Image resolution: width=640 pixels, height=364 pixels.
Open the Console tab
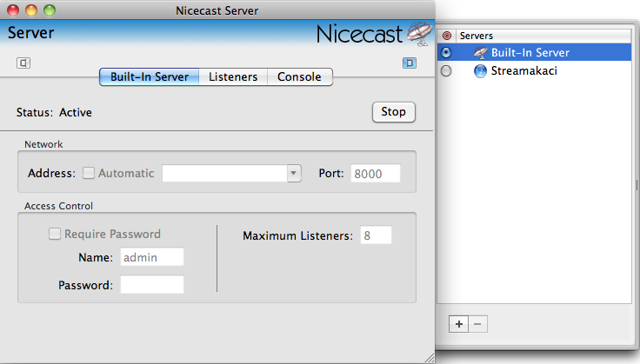(x=300, y=77)
